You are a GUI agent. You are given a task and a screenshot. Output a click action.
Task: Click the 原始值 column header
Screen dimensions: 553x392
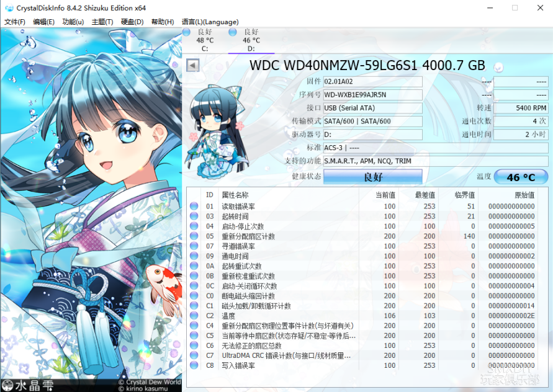(x=524, y=195)
